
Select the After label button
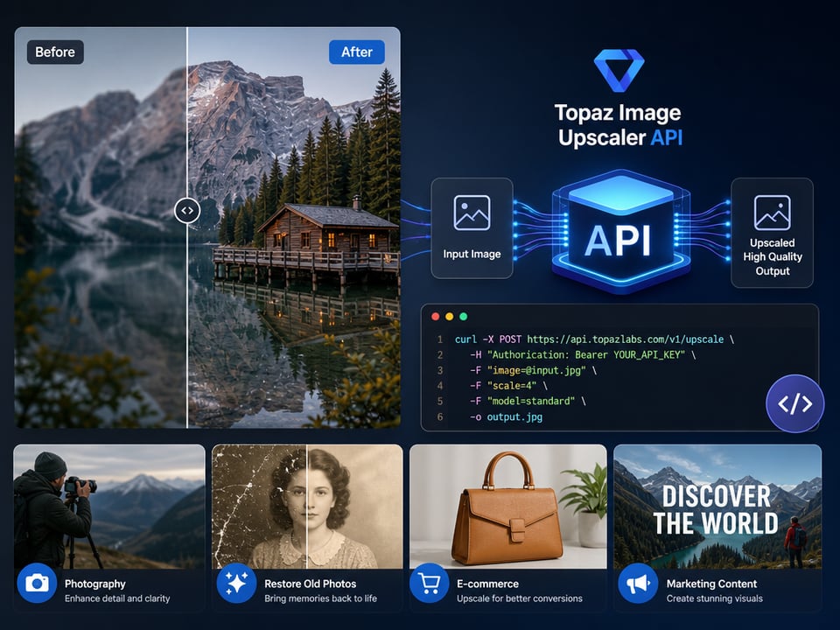[x=357, y=52]
